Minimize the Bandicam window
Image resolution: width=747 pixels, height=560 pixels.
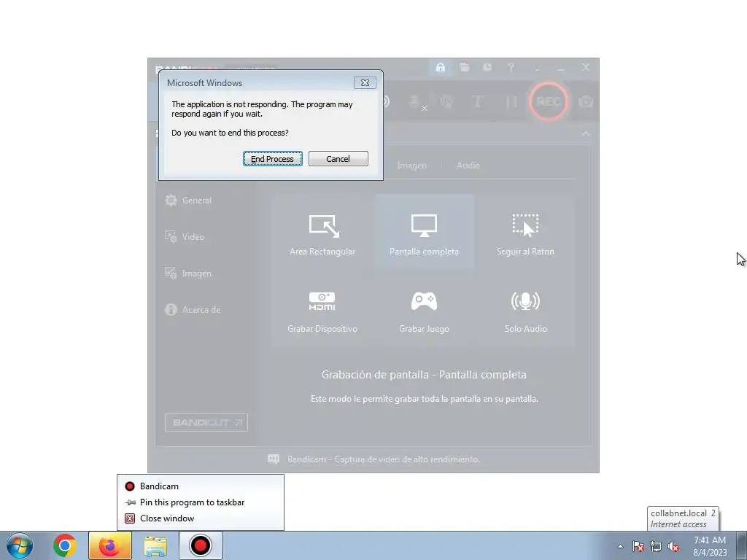(561, 68)
